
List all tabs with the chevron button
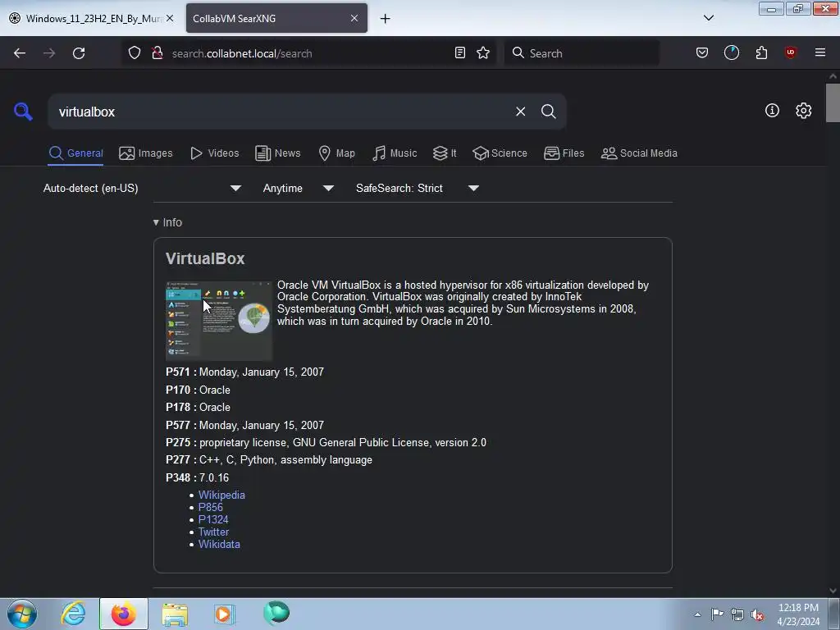(x=708, y=18)
